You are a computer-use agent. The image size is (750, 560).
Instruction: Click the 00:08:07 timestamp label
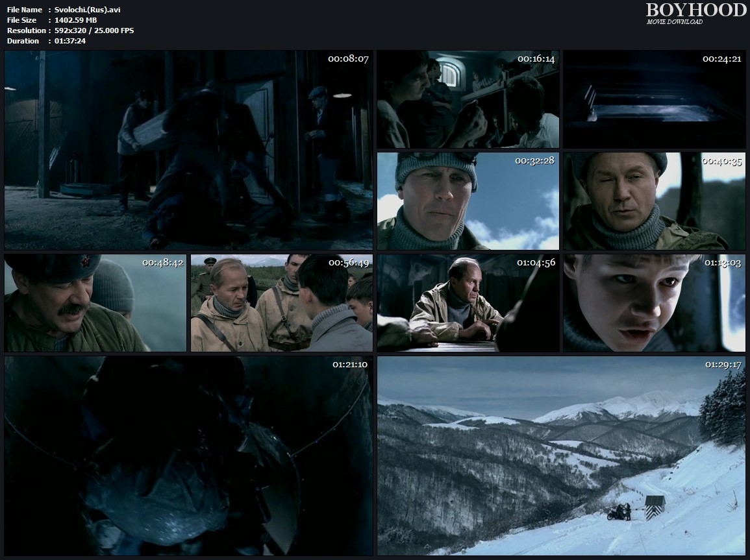point(348,59)
